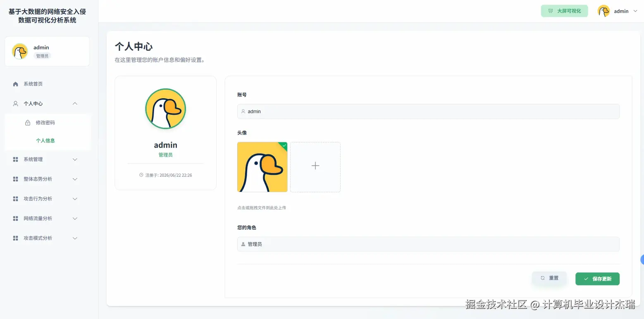Click the 保存更新 button

[x=597, y=279]
